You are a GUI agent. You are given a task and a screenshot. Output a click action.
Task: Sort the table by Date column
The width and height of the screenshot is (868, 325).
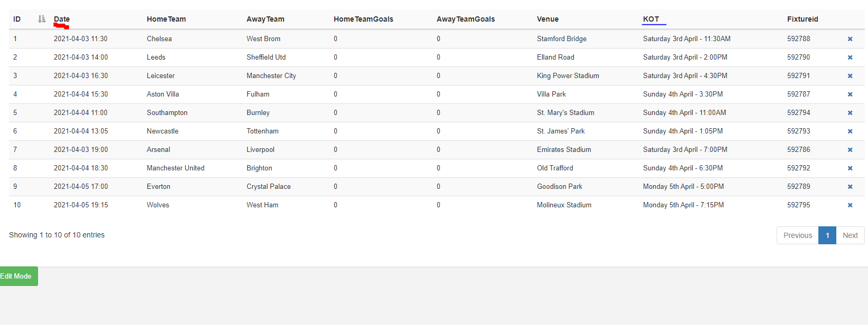coord(62,19)
